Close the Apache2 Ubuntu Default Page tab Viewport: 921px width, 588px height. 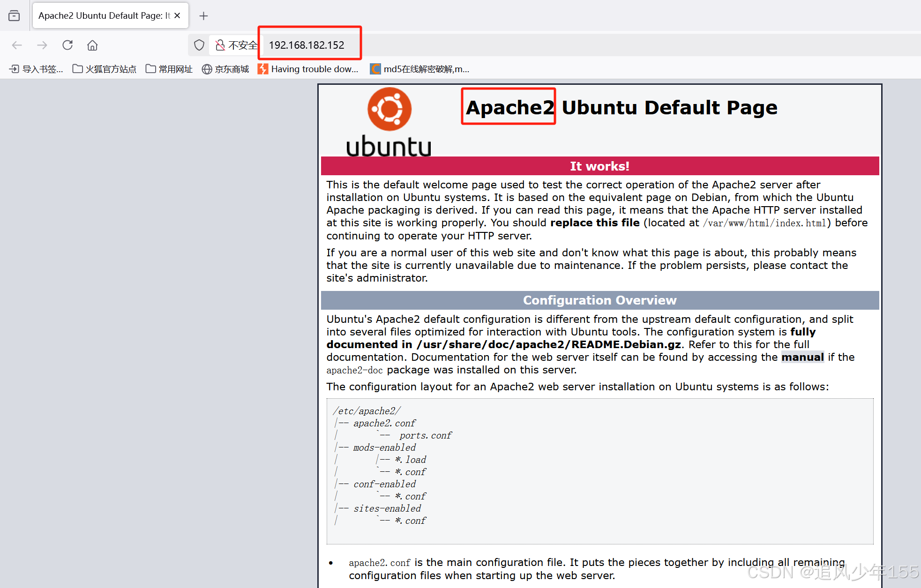(x=177, y=15)
